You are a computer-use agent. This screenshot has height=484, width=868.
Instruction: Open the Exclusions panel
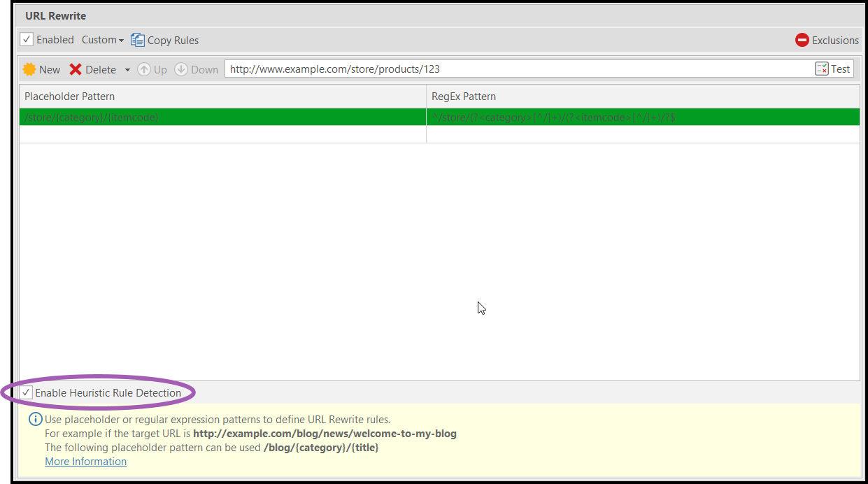pyautogui.click(x=827, y=40)
